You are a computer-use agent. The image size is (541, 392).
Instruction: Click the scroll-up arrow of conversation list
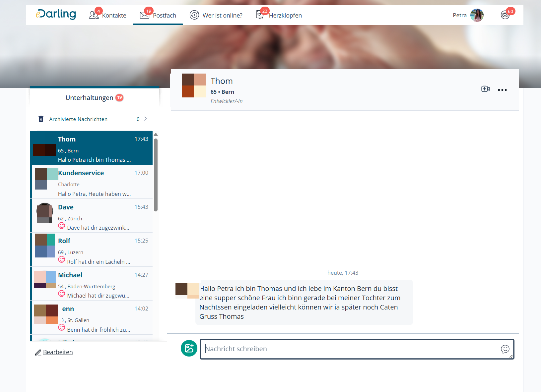(156, 135)
